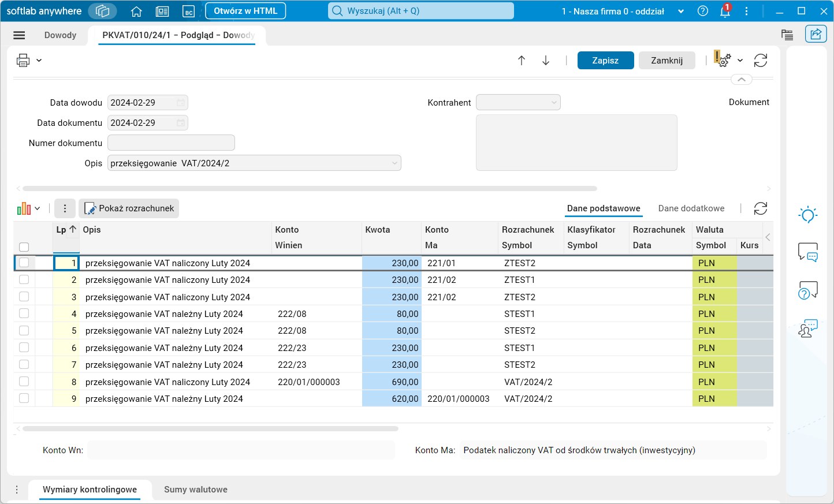Check the checkbox for row 9
The height and width of the screenshot is (504, 834).
tap(24, 398)
